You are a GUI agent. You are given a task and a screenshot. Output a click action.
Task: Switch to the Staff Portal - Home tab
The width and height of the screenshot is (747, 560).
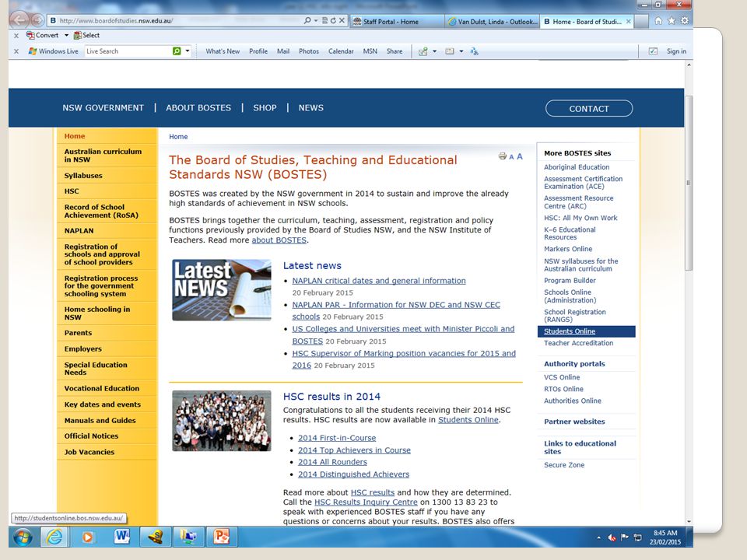[396, 22]
